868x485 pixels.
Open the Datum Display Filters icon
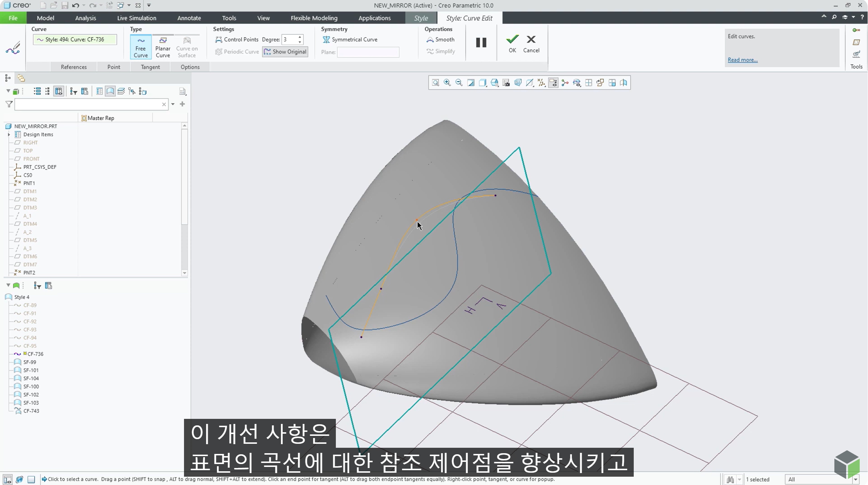point(542,83)
